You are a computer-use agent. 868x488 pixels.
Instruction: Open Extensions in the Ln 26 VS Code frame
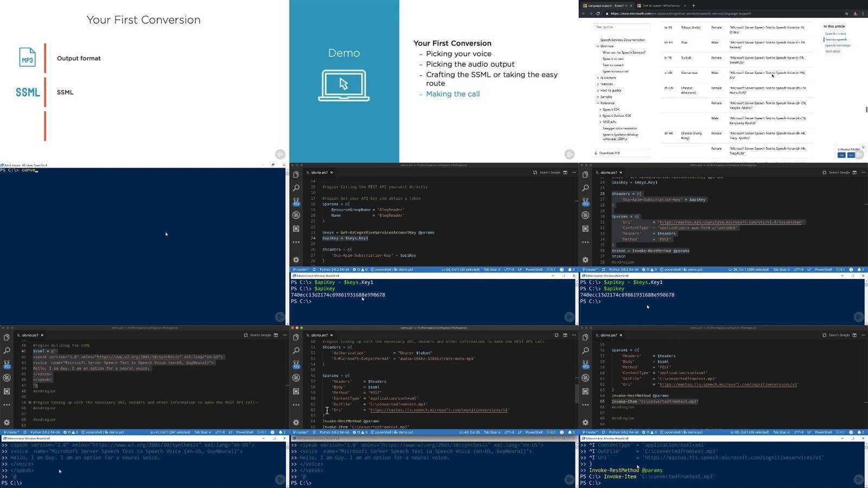click(585, 229)
